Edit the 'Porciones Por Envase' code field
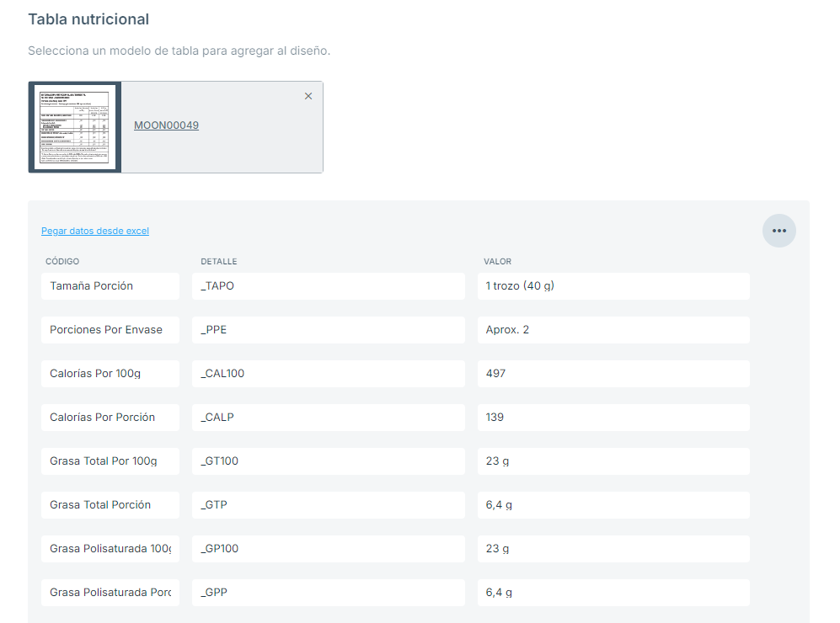This screenshot has height=623, width=840. (110, 330)
